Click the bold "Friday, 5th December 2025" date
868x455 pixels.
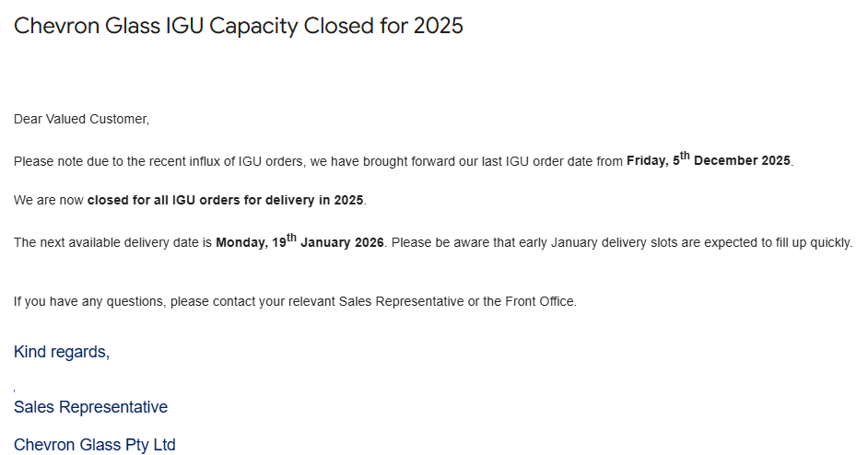(708, 161)
